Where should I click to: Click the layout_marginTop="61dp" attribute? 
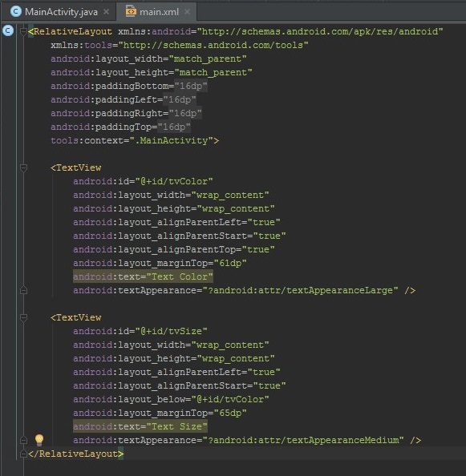click(x=160, y=263)
